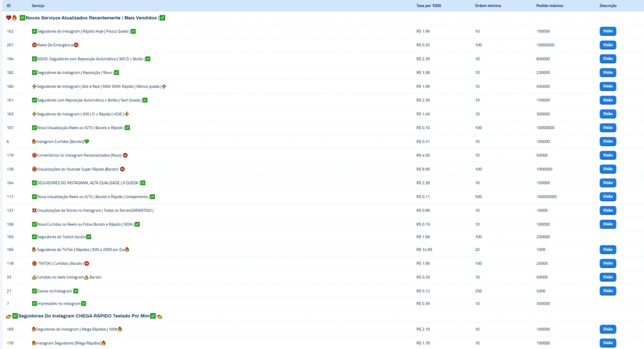Click the green check before Seguidores do Twitch

[x=34, y=237]
